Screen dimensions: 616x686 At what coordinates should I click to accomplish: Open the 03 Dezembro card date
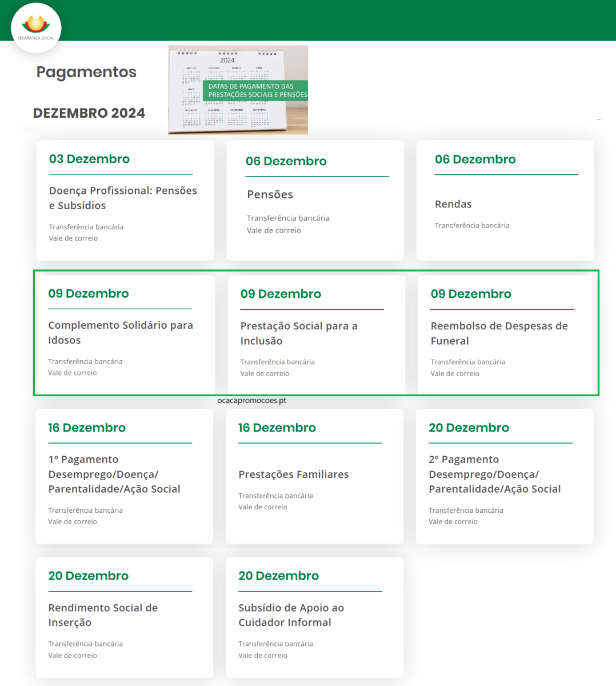click(x=89, y=159)
